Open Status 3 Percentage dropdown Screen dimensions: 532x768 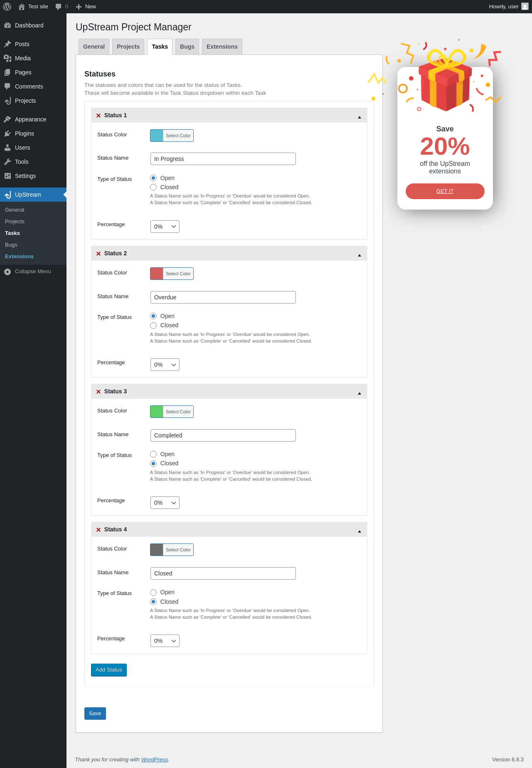[165, 503]
